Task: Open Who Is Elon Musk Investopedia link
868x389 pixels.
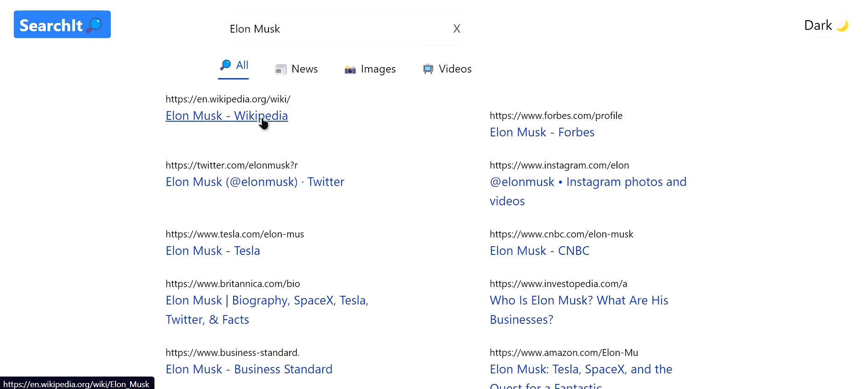Action: (579, 310)
